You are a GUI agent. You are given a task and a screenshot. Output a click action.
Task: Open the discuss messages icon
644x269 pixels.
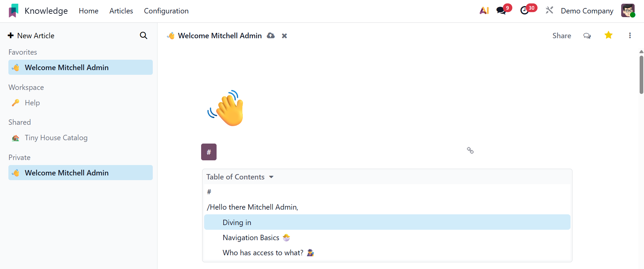click(x=501, y=11)
